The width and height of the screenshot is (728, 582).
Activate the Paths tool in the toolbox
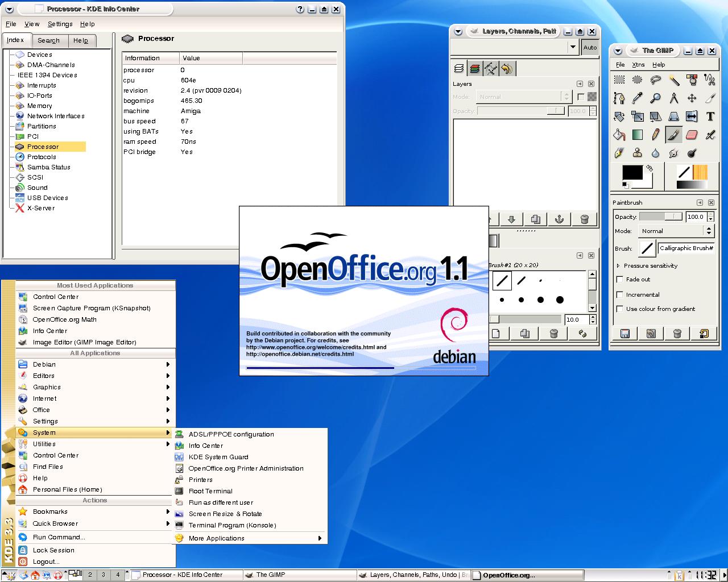(619, 98)
